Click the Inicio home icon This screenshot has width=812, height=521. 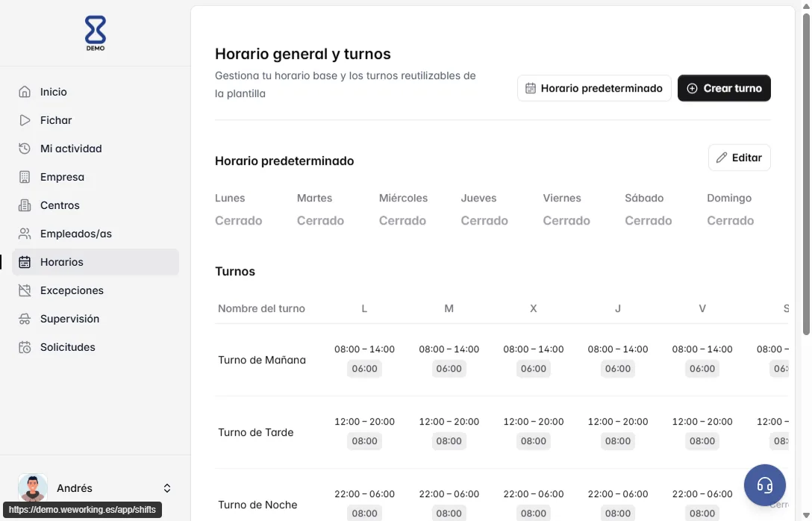click(25, 92)
